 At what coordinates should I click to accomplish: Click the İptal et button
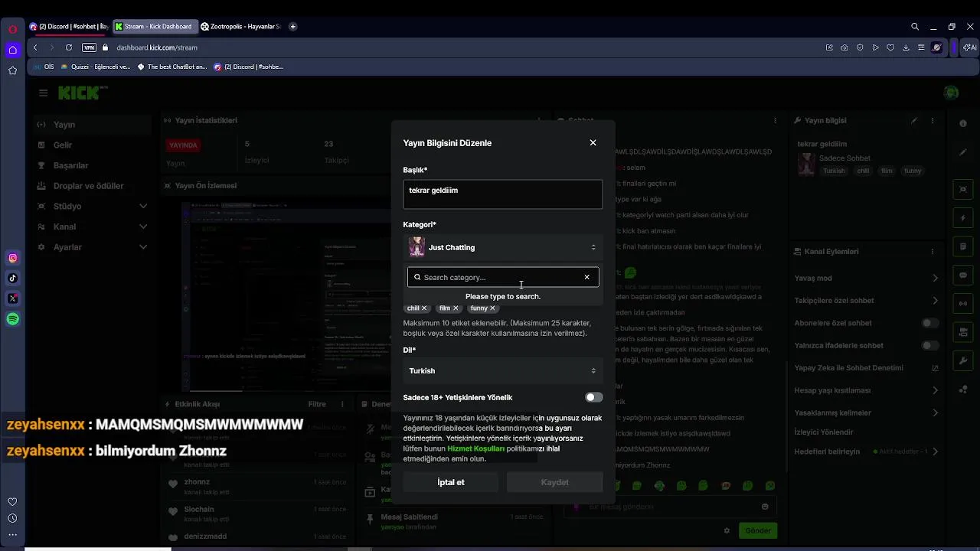pos(451,482)
